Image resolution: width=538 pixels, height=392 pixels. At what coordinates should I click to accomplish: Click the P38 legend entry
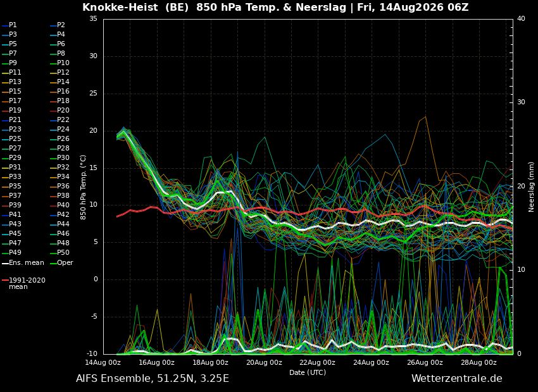(59, 195)
